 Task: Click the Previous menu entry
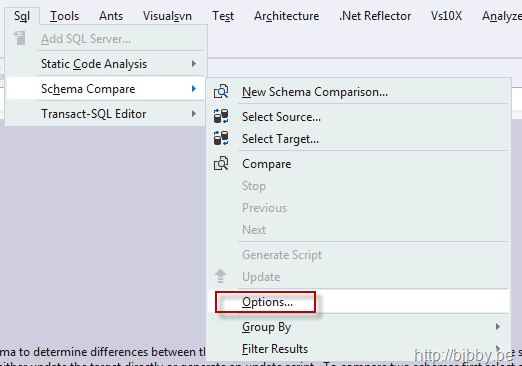point(358,208)
